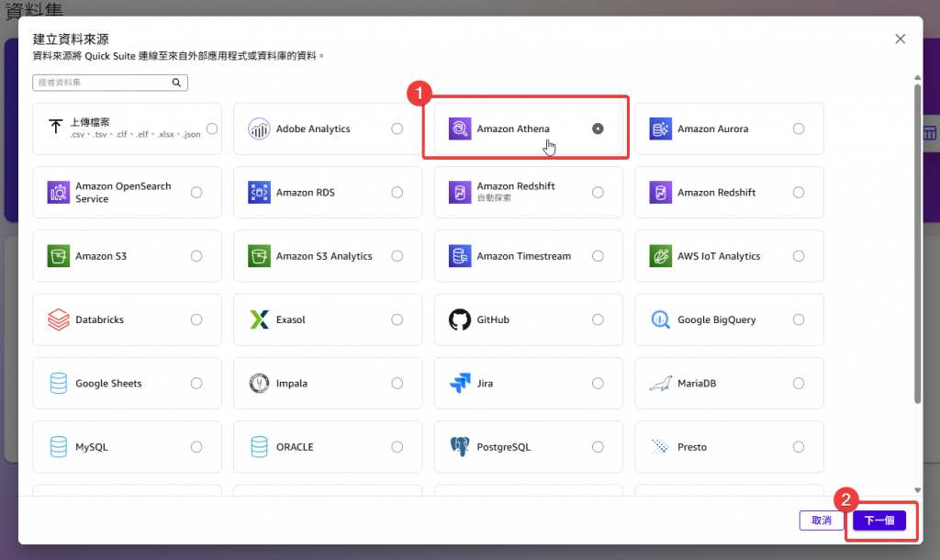This screenshot has height=560, width=940.
Task: Click the Amazon S3 Analytics label
Action: pyautogui.click(x=324, y=257)
